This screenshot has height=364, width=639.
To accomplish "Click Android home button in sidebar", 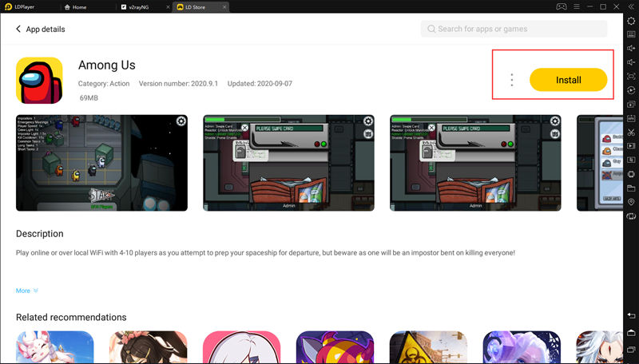I will coord(631,333).
